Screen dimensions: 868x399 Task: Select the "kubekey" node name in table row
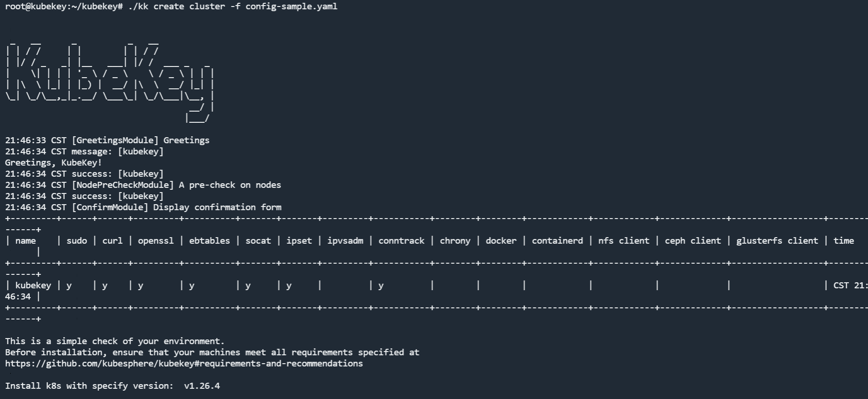click(33, 286)
